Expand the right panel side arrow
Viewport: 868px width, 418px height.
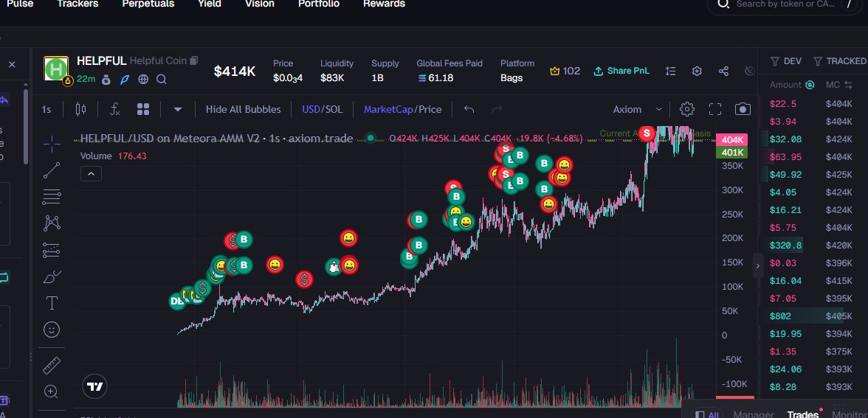tap(757, 266)
